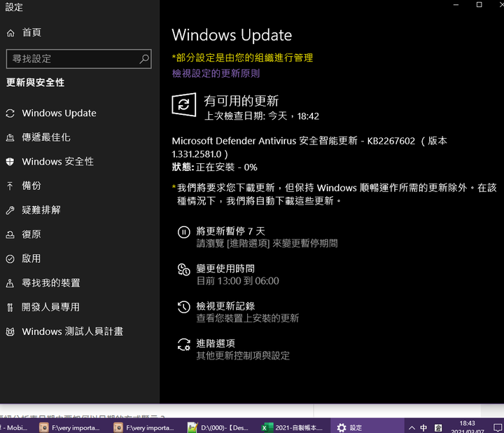This screenshot has height=433, width=504.
Task: Open the D:\(000) editor taskbar item
Action: [x=218, y=427]
